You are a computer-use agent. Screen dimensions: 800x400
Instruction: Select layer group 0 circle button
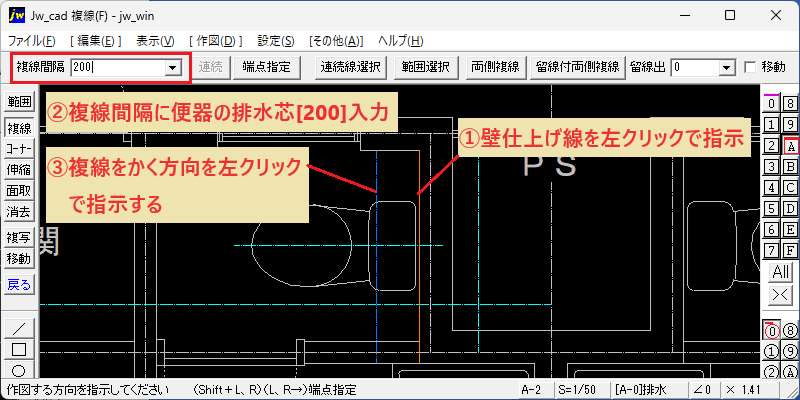pyautogui.click(x=772, y=330)
